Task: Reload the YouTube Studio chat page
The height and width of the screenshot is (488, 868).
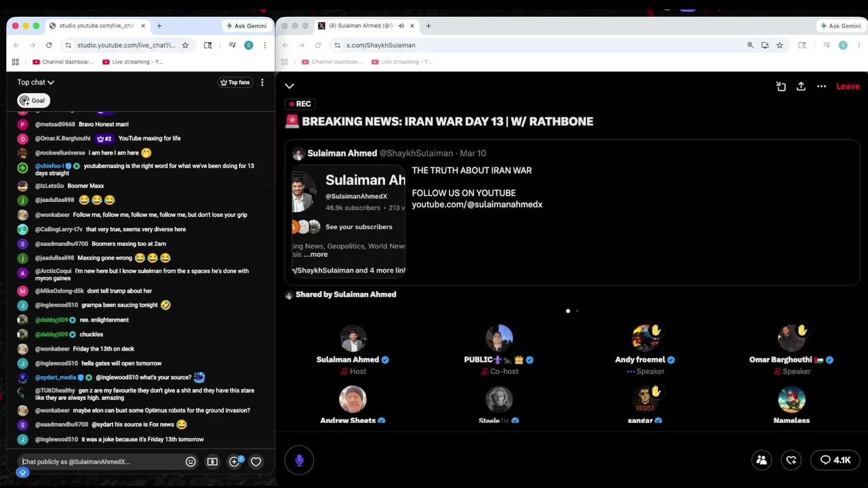Action: pyautogui.click(x=49, y=45)
